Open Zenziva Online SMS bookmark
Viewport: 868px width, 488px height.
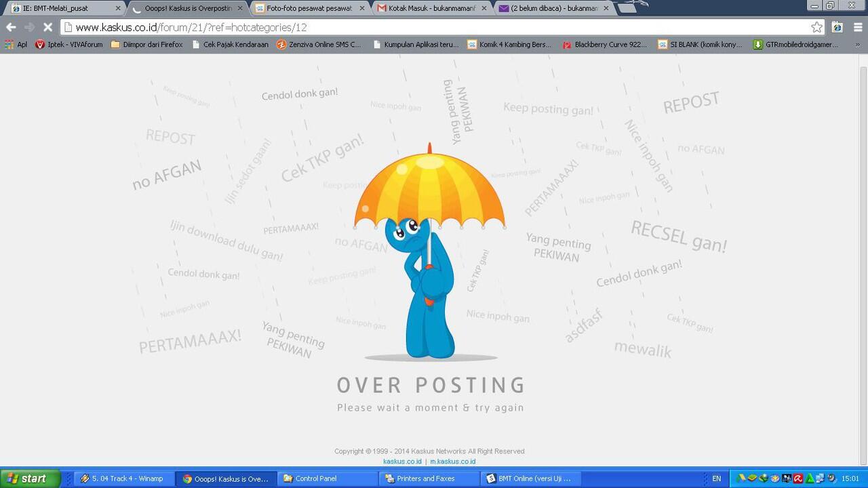coord(319,45)
